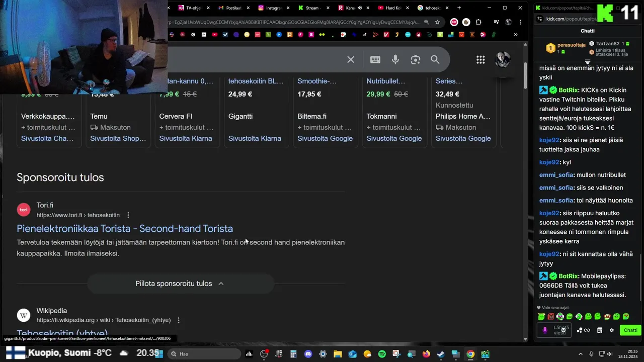Open Steam from the taskbar

(x=441, y=354)
